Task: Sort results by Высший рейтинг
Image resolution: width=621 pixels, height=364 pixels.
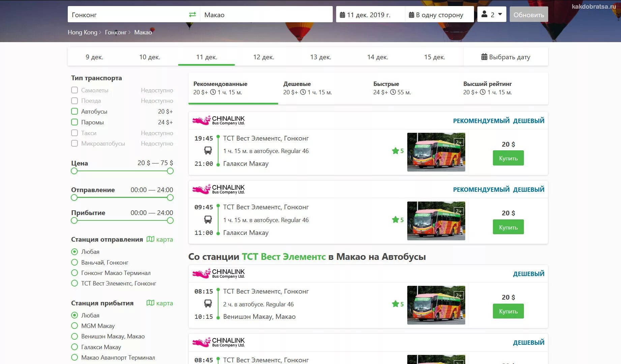Action: coord(503,88)
